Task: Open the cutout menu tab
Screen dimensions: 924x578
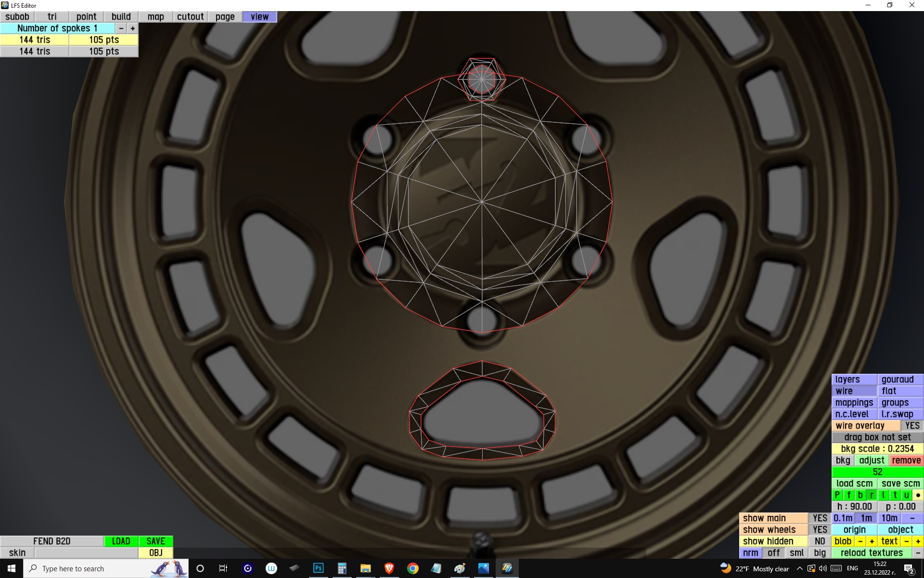Action: pos(190,17)
